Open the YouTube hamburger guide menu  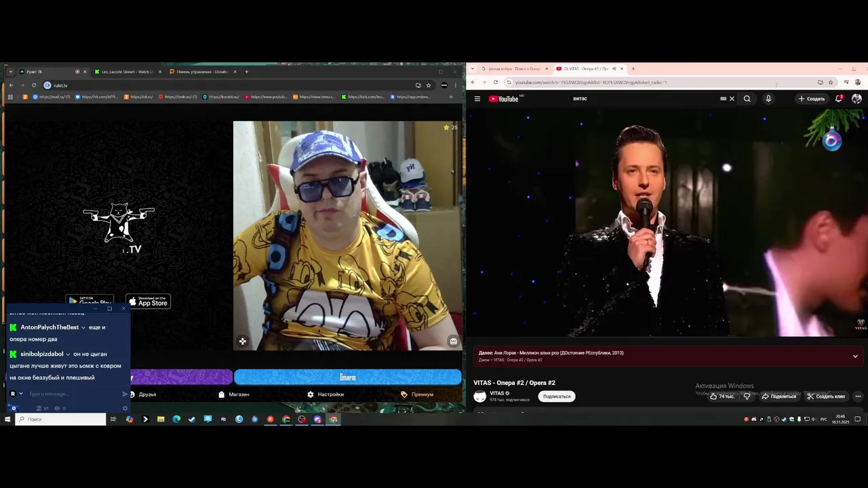tap(477, 99)
